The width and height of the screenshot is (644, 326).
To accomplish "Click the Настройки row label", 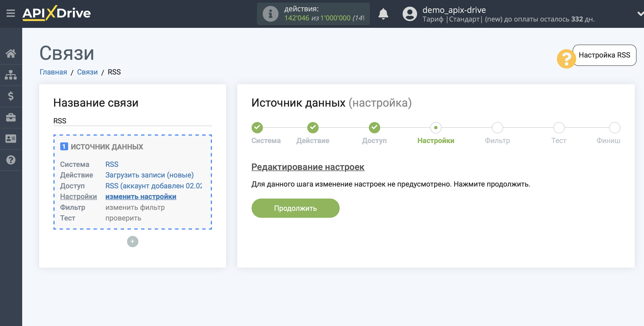I will 79,197.
